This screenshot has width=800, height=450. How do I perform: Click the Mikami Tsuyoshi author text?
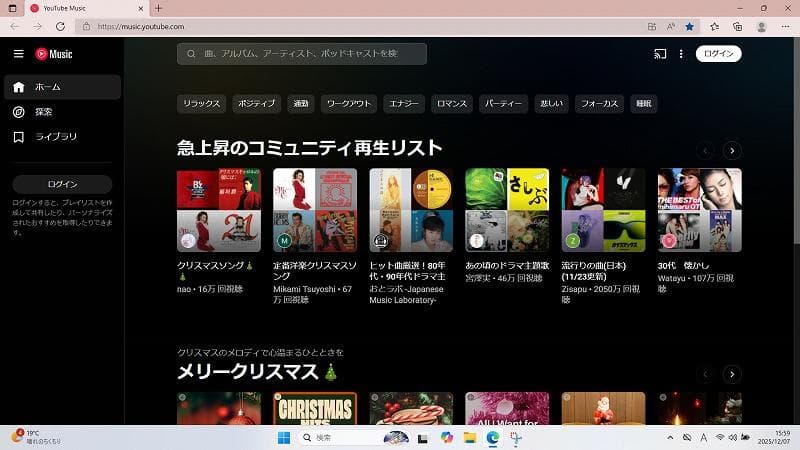tap(305, 289)
